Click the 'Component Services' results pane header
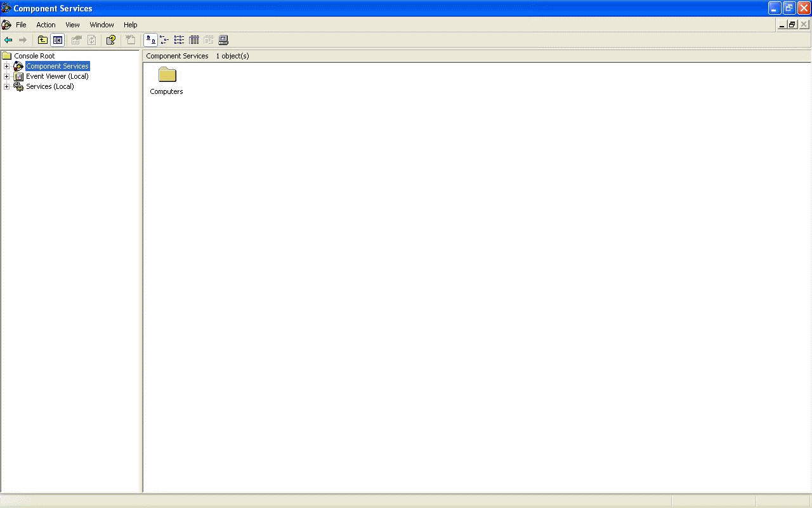 (x=177, y=56)
